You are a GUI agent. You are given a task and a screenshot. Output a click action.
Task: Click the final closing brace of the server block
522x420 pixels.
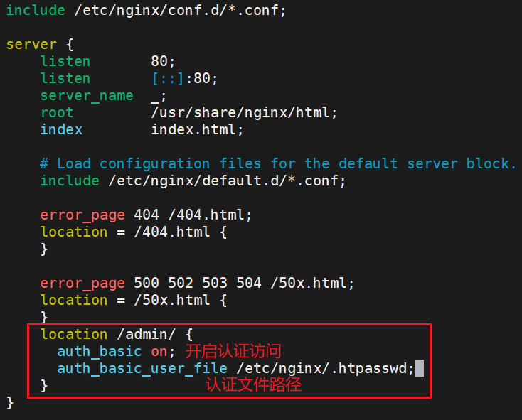pos(10,403)
